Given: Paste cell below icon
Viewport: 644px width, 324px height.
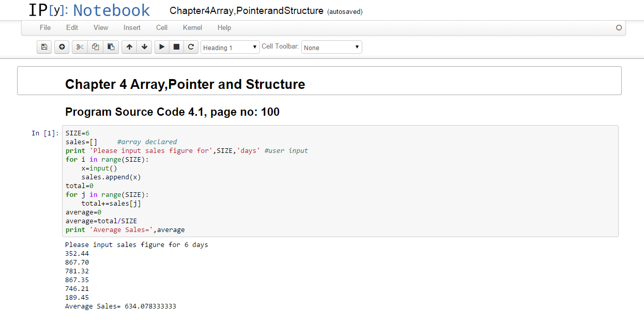Looking at the screenshot, I should (111, 47).
